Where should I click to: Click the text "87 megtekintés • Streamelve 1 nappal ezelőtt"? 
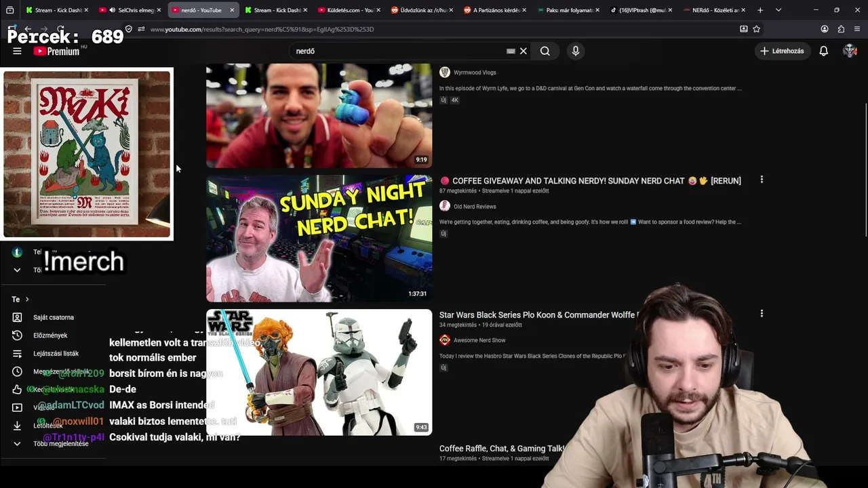[x=494, y=191]
